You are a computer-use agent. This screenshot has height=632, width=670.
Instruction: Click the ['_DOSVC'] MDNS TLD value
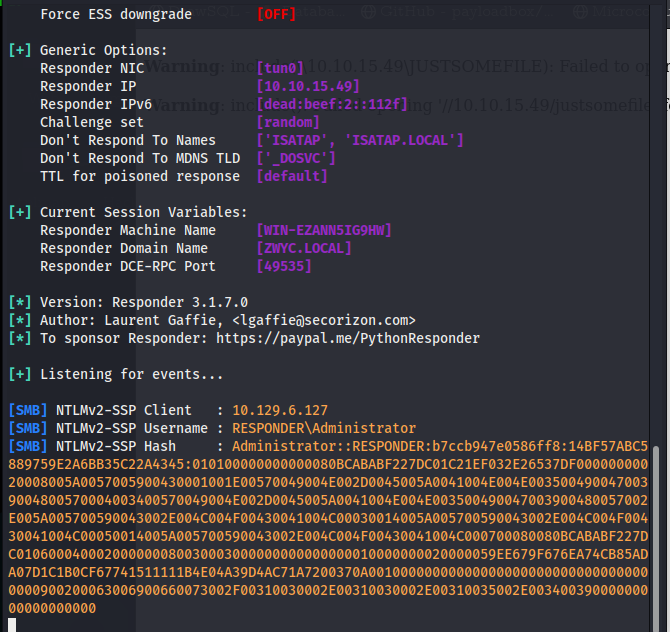[x=296, y=158]
